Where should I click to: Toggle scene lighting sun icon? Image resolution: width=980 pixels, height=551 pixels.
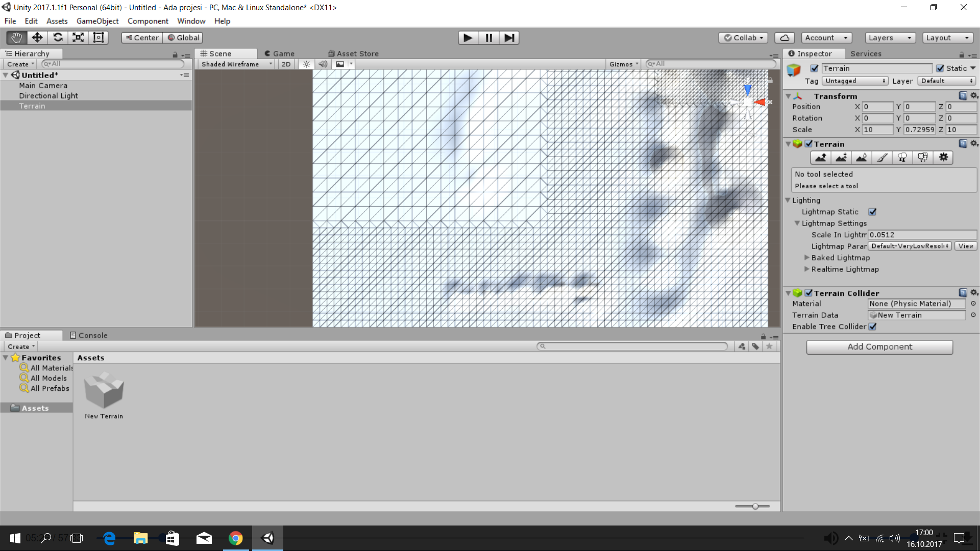point(306,64)
